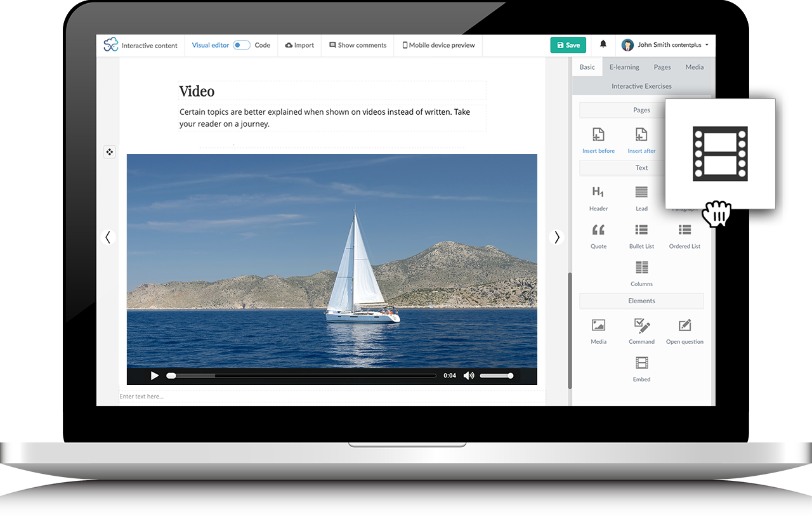Select the Ordered List element
The width and height of the screenshot is (812, 517).
point(684,235)
